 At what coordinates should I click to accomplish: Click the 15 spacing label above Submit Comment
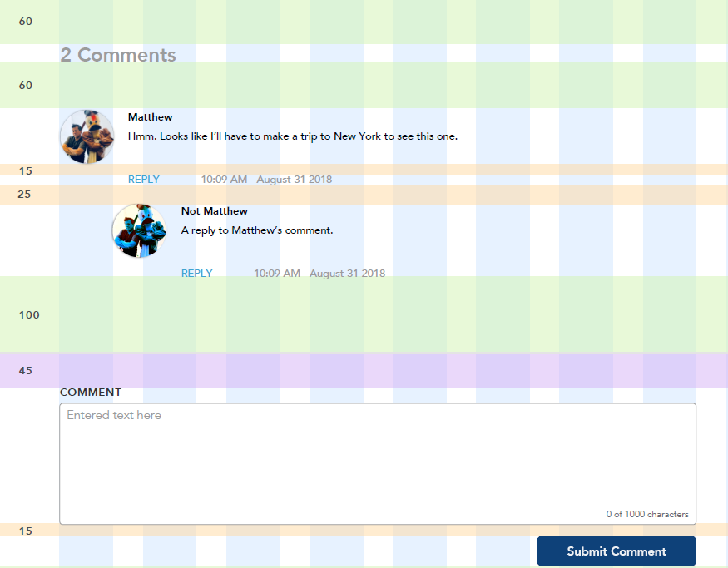click(26, 531)
